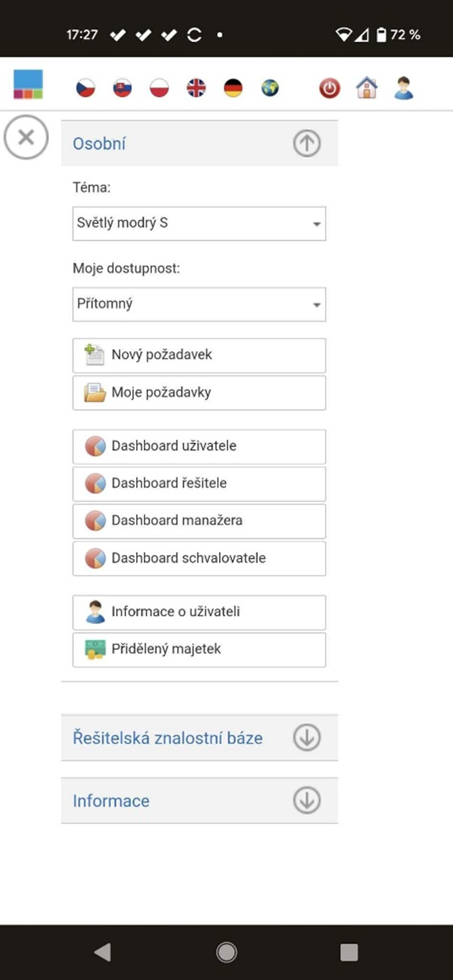Switch language with the Czech flag icon

85,88
